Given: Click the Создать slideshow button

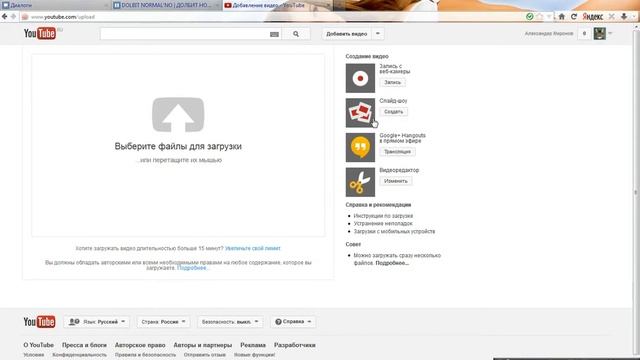Looking at the screenshot, I should click(x=393, y=112).
